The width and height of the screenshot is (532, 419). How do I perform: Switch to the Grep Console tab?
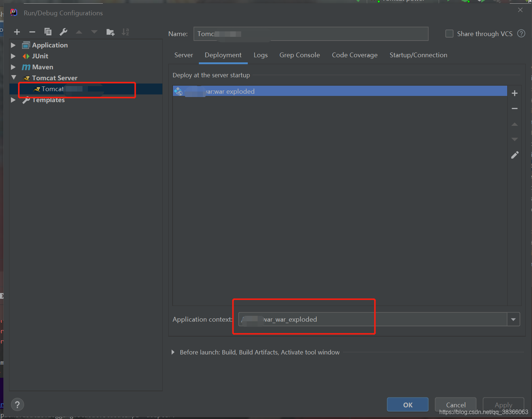point(300,55)
